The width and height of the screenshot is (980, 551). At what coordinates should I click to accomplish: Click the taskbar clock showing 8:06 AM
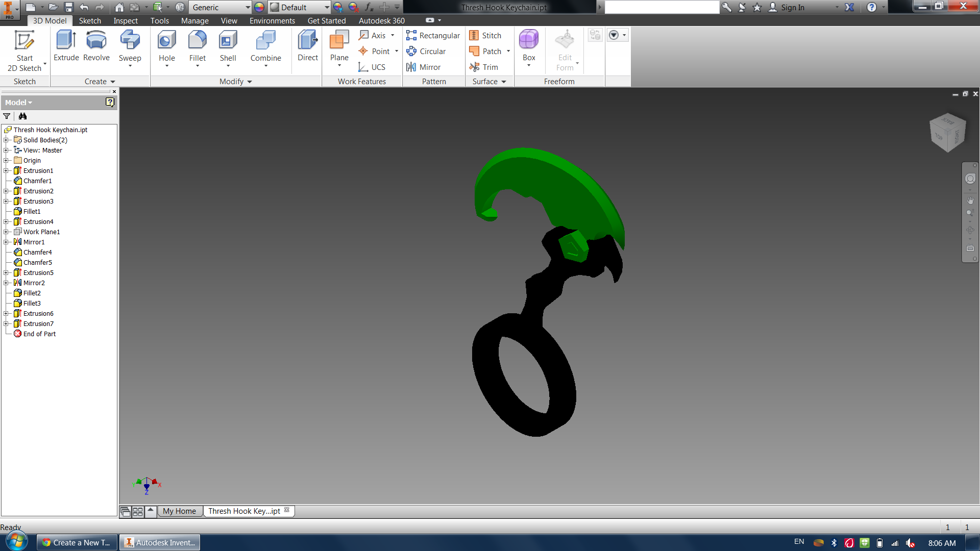pos(942,543)
